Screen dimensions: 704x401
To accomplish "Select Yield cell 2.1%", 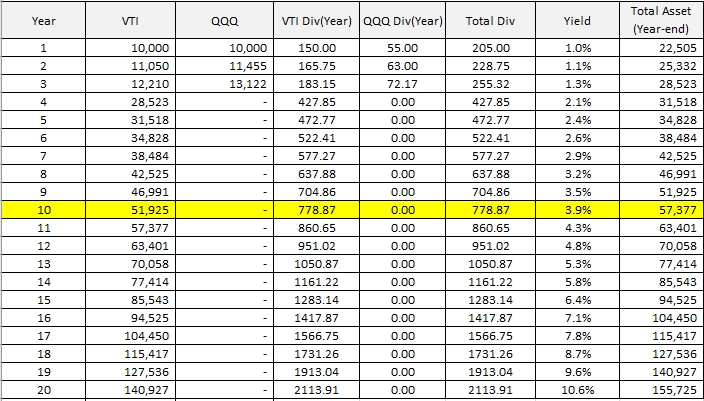I will (x=577, y=102).
